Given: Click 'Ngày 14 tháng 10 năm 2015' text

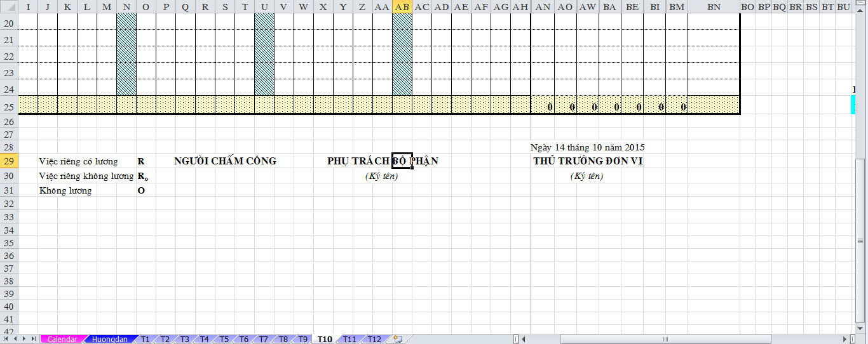Looking at the screenshot, I should [587, 147].
